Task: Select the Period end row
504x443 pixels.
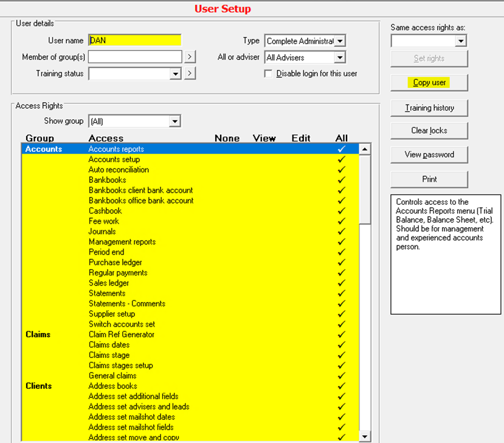Action: (x=190, y=252)
